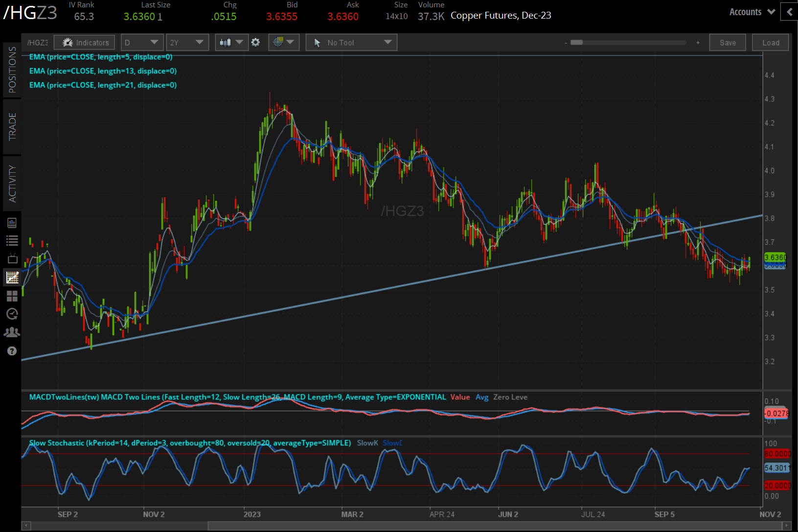Click the Indicators button
This screenshot has height=532, width=798.
85,43
